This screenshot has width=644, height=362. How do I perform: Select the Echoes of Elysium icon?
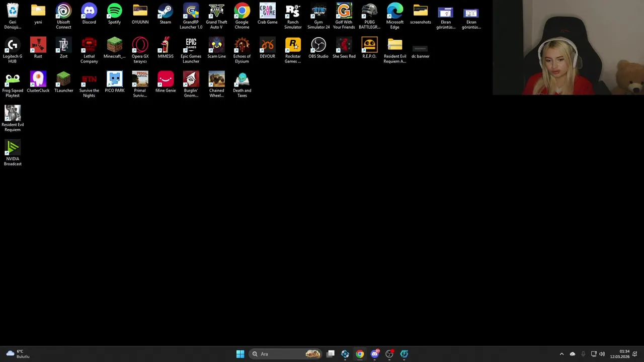pyautogui.click(x=242, y=50)
